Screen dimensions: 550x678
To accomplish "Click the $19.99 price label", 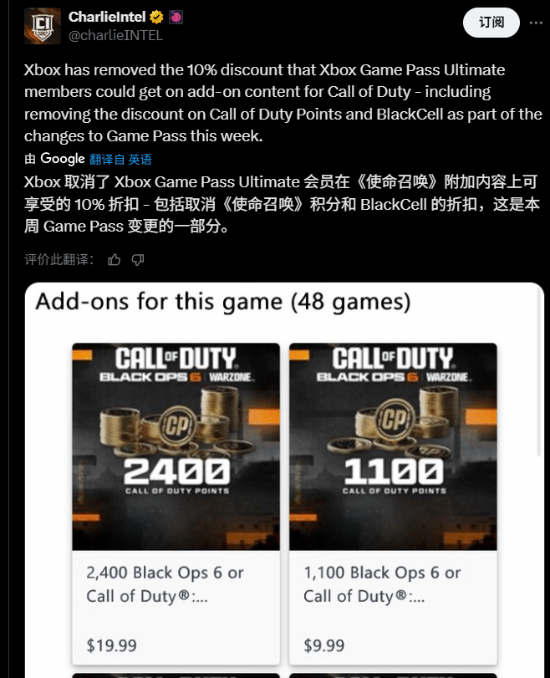I will pyautogui.click(x=112, y=645).
